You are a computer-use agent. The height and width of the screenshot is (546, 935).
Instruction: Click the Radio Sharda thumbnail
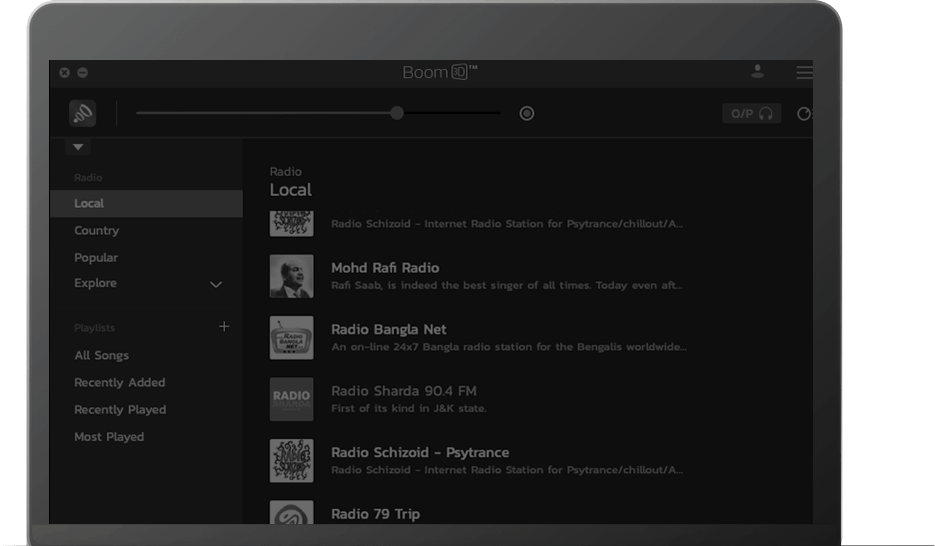(x=292, y=399)
